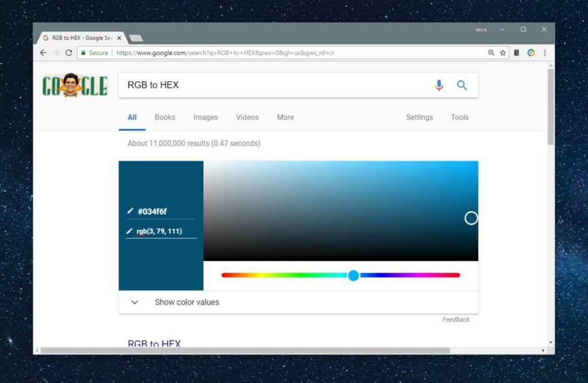Click the search magnifier icon

(x=462, y=85)
